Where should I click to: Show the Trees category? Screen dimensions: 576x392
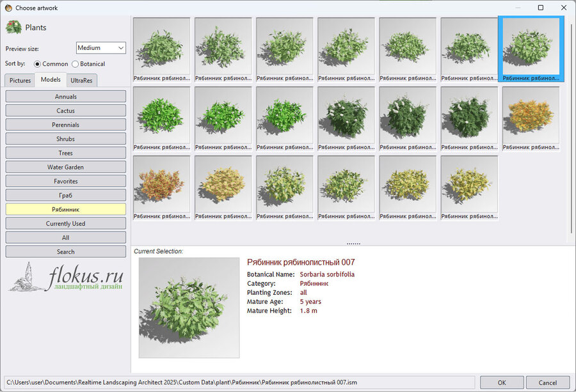(x=66, y=153)
